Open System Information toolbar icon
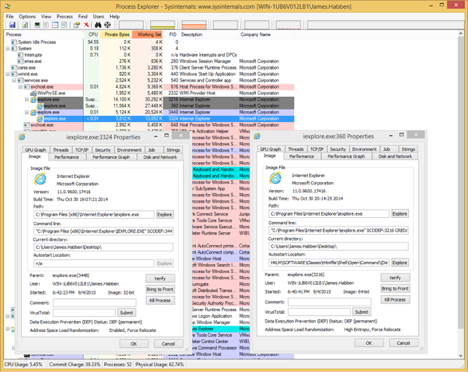This screenshot has width=468, height=372. click(37, 25)
